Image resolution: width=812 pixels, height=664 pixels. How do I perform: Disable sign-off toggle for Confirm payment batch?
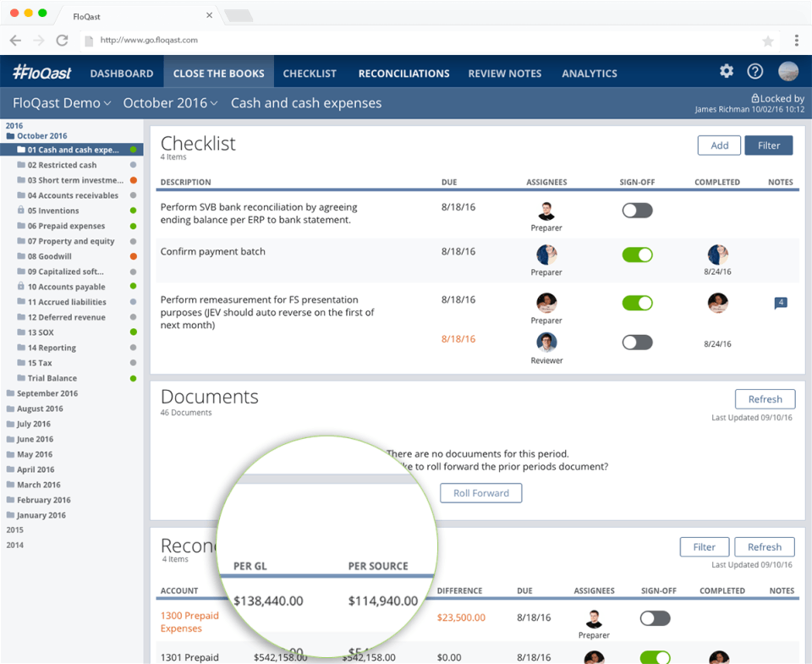tap(637, 254)
